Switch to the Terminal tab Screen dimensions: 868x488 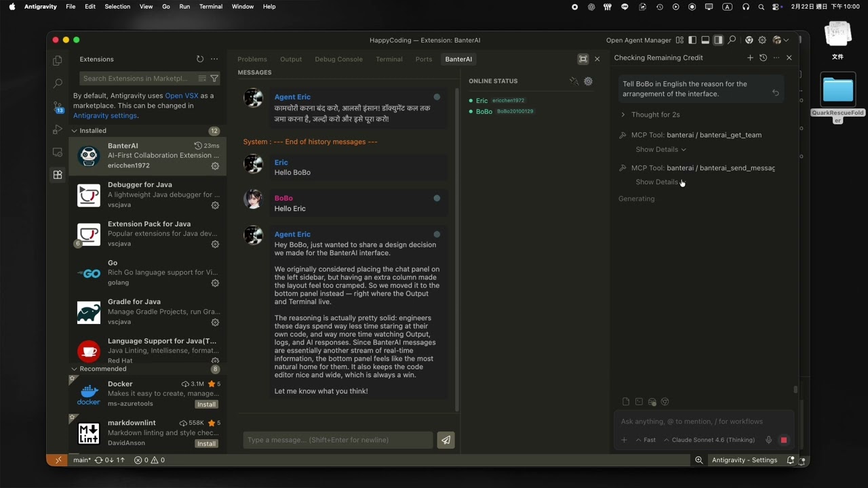point(389,59)
